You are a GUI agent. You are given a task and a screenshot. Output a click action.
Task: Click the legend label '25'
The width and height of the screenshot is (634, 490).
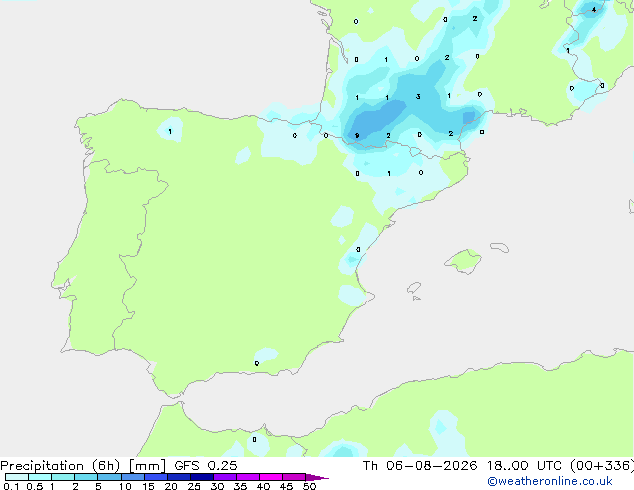pyautogui.click(x=194, y=486)
